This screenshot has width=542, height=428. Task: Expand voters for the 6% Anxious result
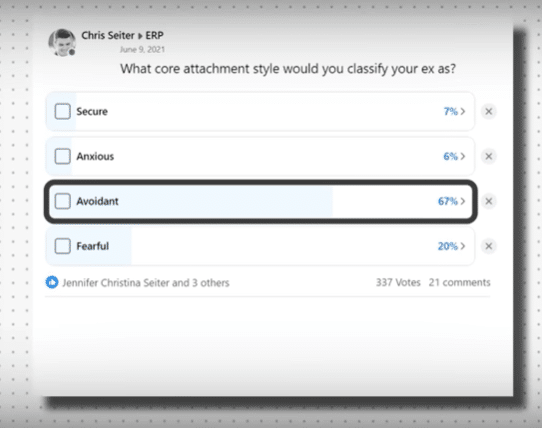(x=454, y=156)
